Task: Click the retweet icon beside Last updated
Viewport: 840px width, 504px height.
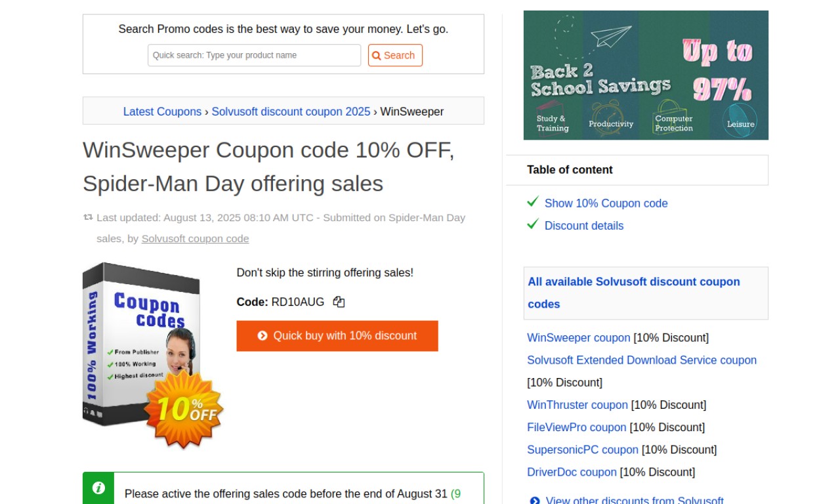Action: coord(88,217)
